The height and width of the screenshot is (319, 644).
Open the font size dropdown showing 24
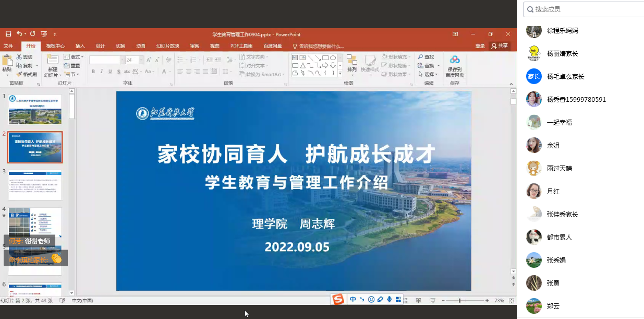(x=141, y=60)
